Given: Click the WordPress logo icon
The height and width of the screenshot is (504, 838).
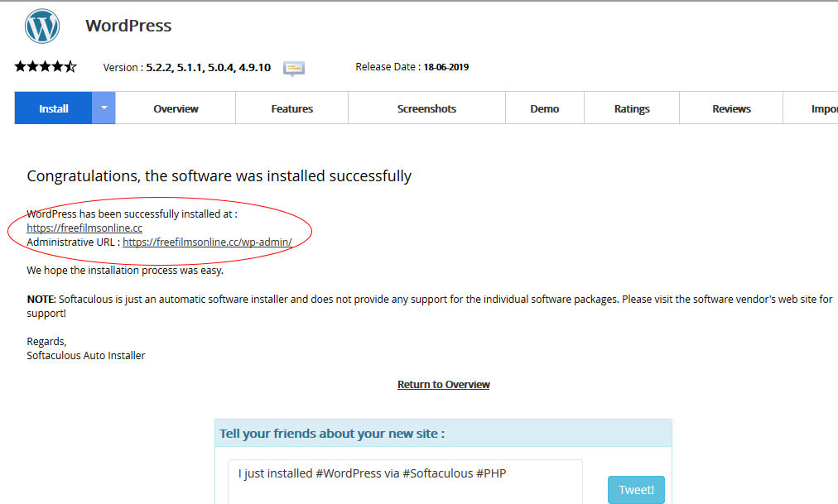Looking at the screenshot, I should pos(42,26).
